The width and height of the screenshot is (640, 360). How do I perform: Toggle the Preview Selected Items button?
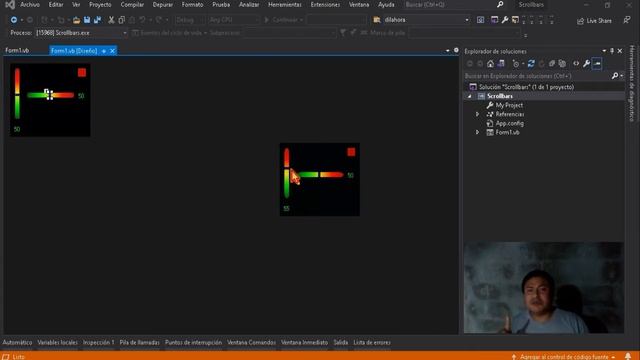click(x=597, y=64)
